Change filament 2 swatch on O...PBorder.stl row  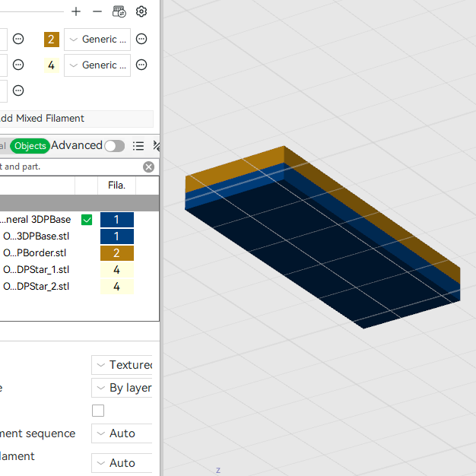(x=117, y=253)
